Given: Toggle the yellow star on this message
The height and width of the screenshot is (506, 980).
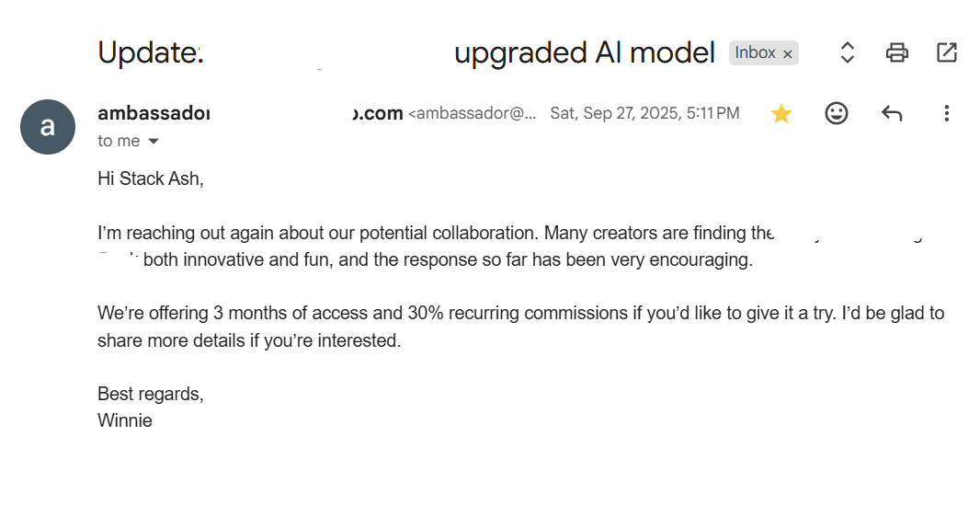Looking at the screenshot, I should [781, 113].
